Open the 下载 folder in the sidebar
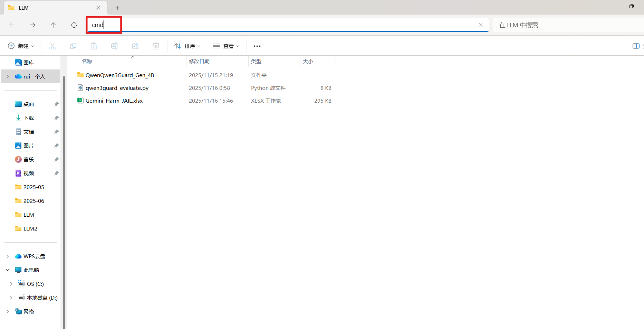The image size is (644, 329). (29, 117)
